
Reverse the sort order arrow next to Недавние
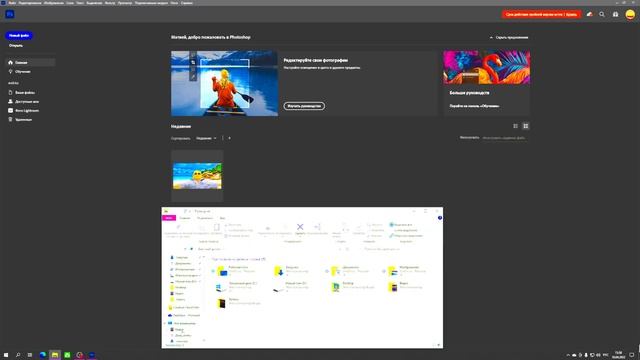[229, 138]
